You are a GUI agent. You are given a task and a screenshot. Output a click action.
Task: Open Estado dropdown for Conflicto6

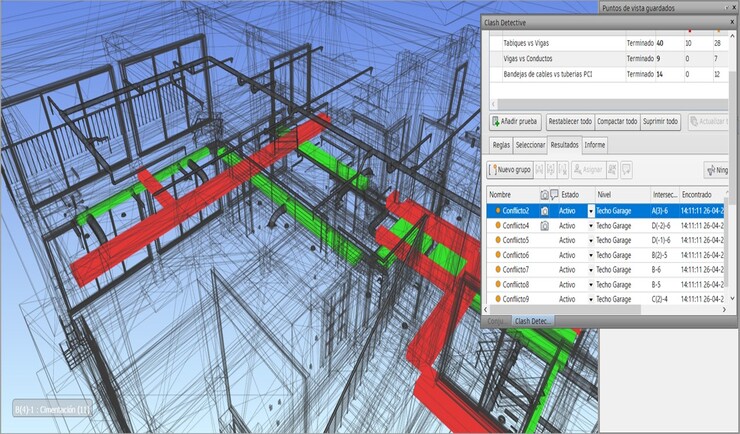click(x=591, y=255)
